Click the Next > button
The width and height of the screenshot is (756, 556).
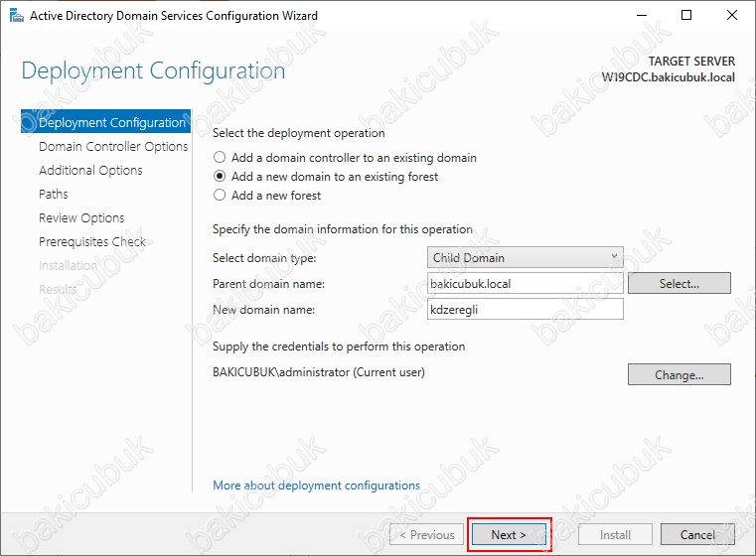[509, 534]
